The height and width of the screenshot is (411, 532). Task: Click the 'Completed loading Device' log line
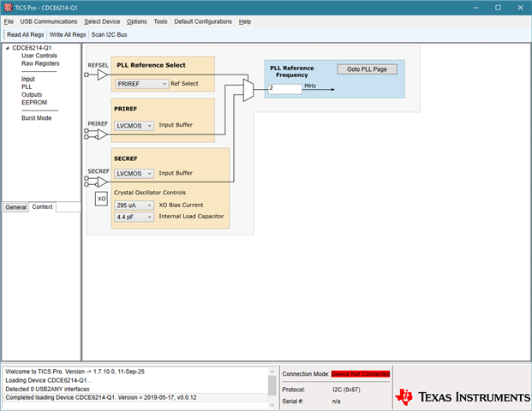pos(101,397)
